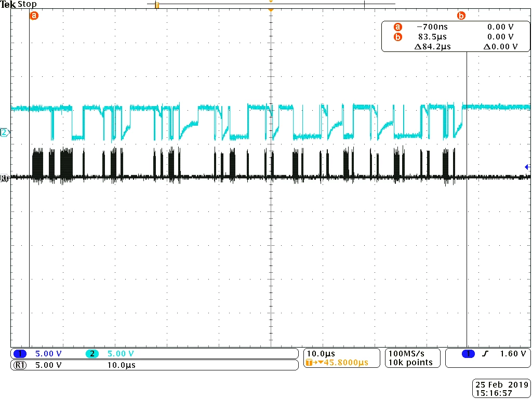Click cursor b marker at top

tap(461, 16)
